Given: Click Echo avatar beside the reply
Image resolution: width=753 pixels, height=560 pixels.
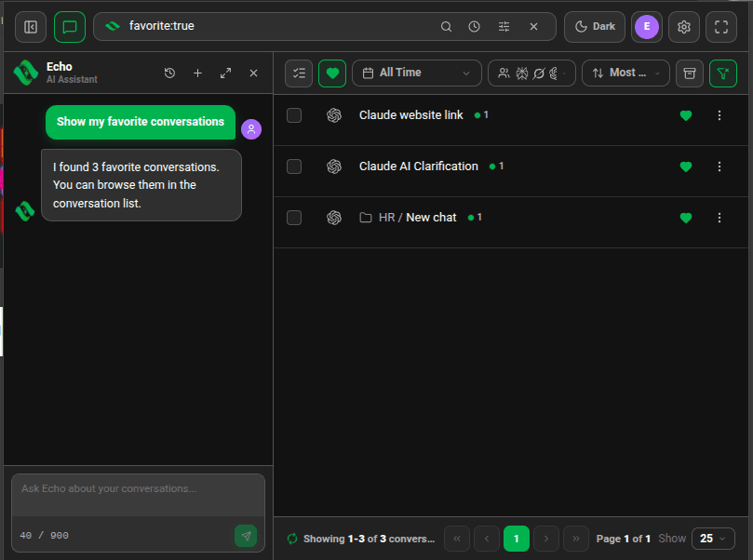Looking at the screenshot, I should pos(25,211).
